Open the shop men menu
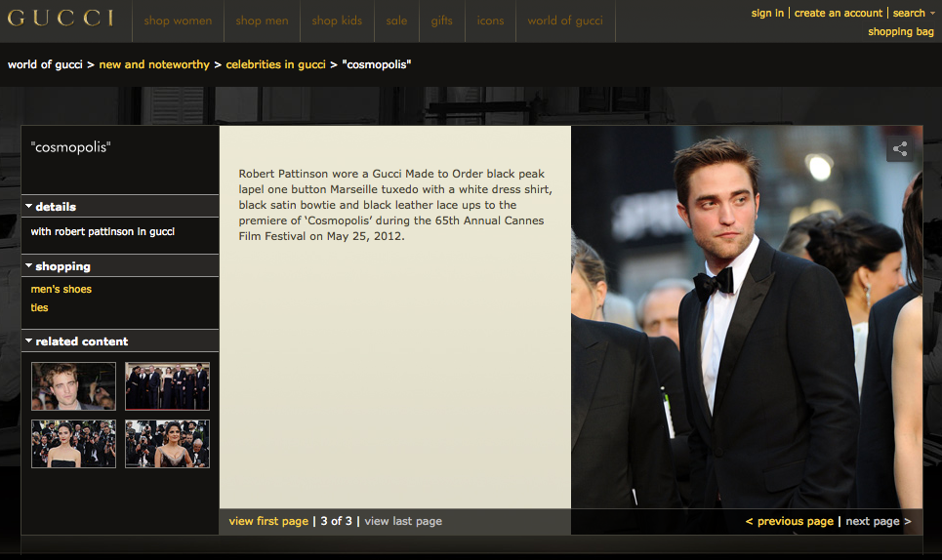This screenshot has height=560, width=942. click(x=262, y=21)
